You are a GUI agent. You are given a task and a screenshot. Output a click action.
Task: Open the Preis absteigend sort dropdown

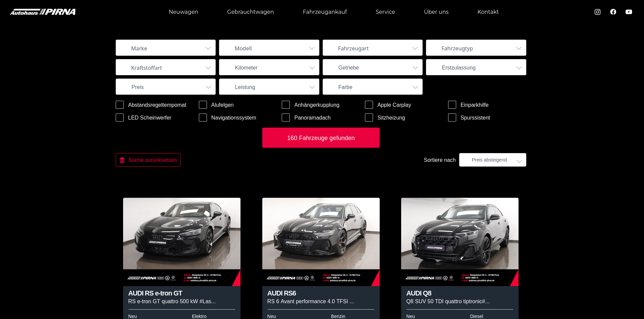492,160
